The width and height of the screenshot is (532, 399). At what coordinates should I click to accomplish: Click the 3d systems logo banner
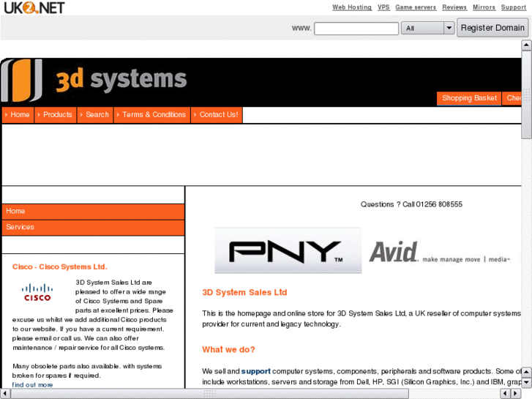[x=94, y=80]
